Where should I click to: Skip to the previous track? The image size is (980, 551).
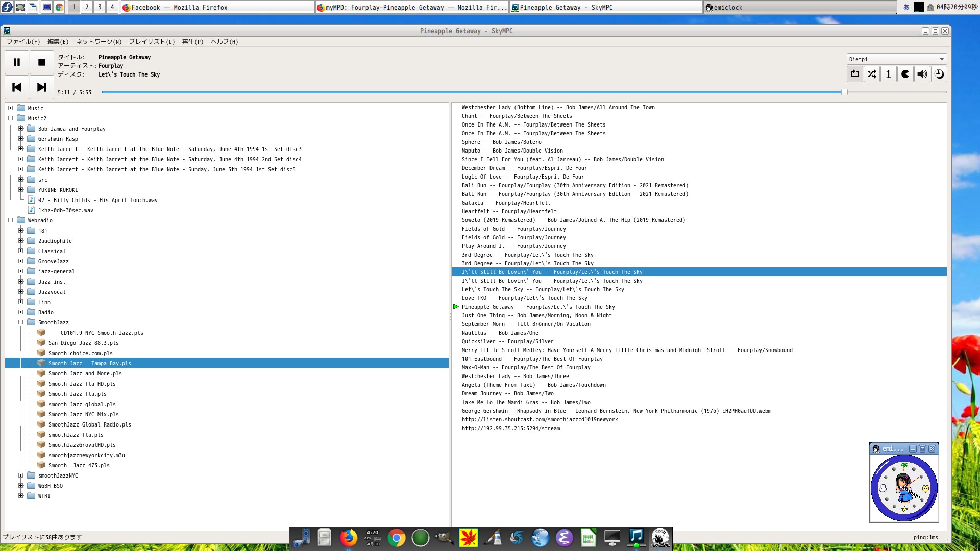click(17, 87)
